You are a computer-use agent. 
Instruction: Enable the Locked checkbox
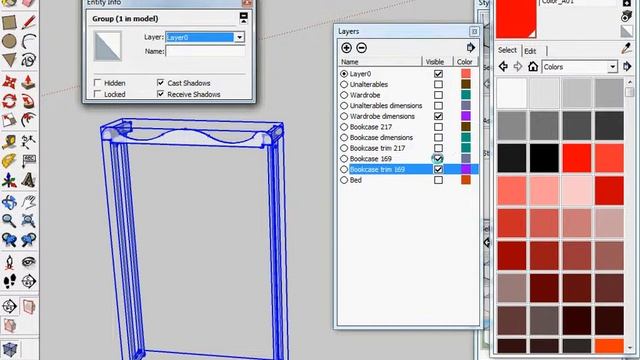[98, 94]
